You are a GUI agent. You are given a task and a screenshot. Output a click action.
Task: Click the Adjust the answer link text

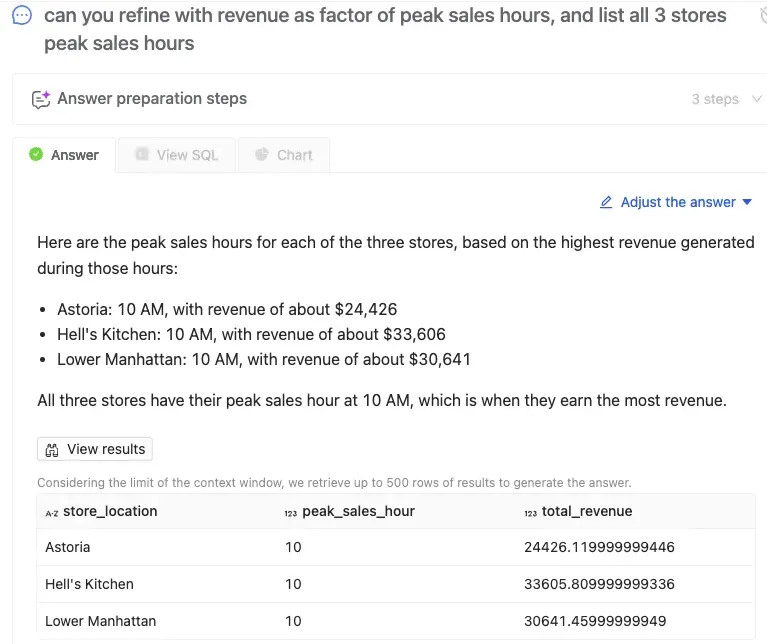coord(678,202)
